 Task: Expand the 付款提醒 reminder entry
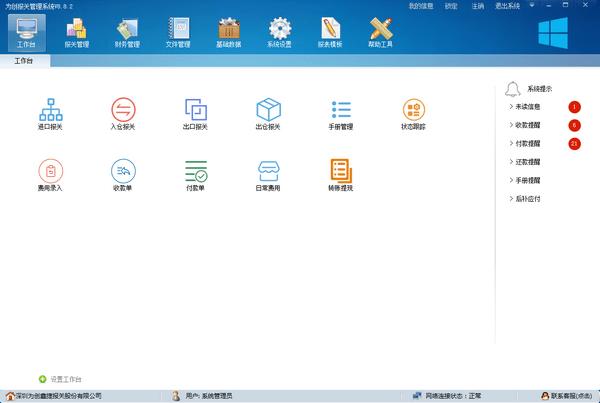tap(528, 144)
